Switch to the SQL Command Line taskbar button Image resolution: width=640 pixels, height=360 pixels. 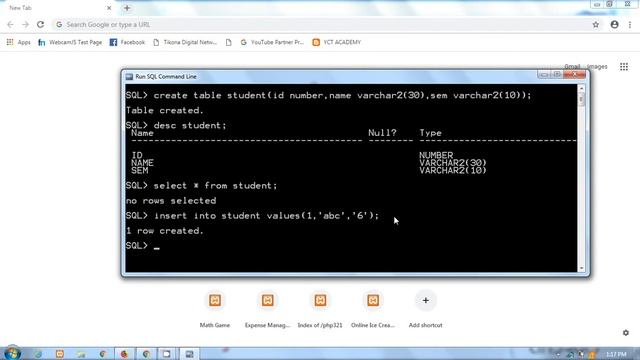(x=189, y=354)
